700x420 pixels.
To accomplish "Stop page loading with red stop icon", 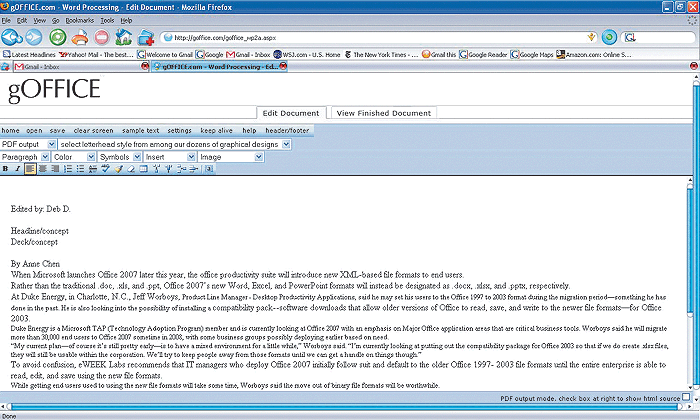I will click(102, 37).
